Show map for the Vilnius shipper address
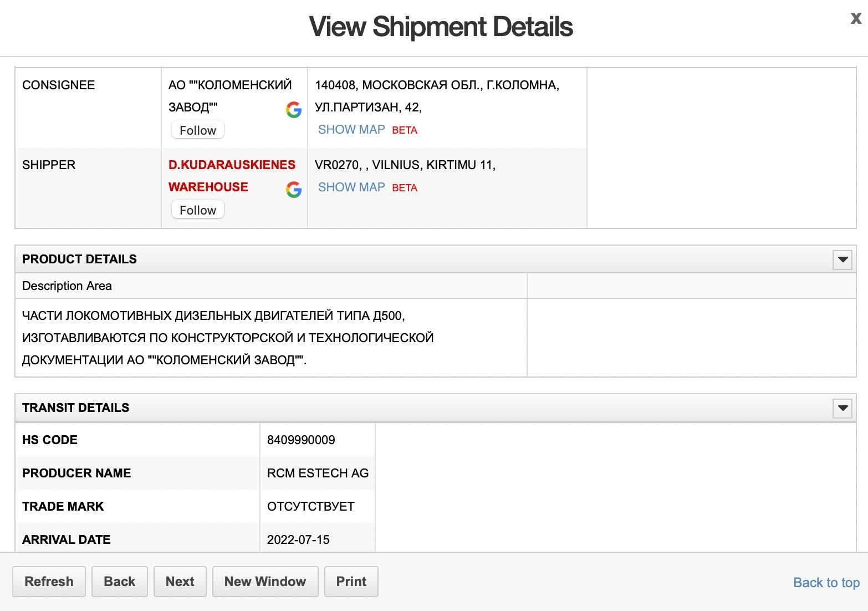 (x=351, y=187)
